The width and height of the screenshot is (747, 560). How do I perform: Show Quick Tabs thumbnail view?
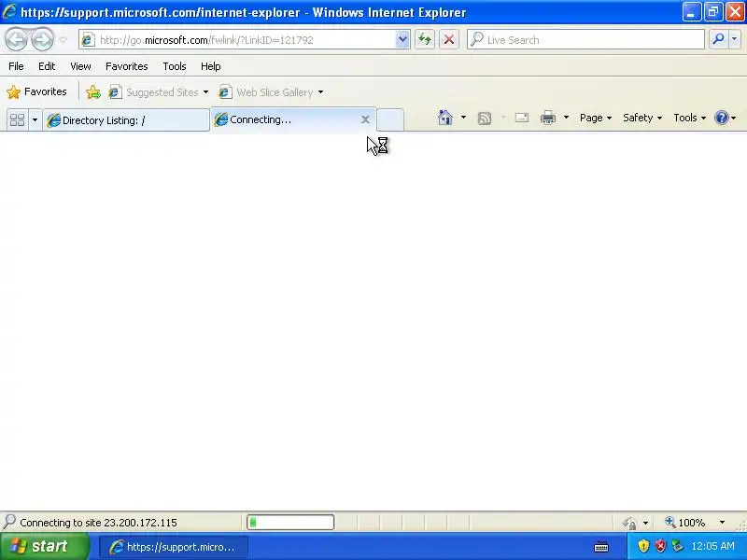pyautogui.click(x=18, y=119)
